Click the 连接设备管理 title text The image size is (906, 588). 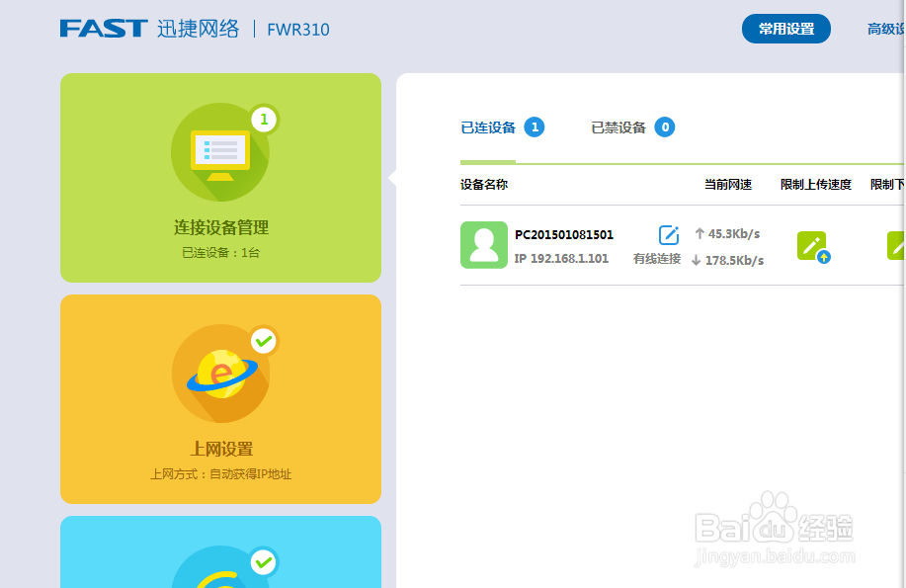(220, 227)
